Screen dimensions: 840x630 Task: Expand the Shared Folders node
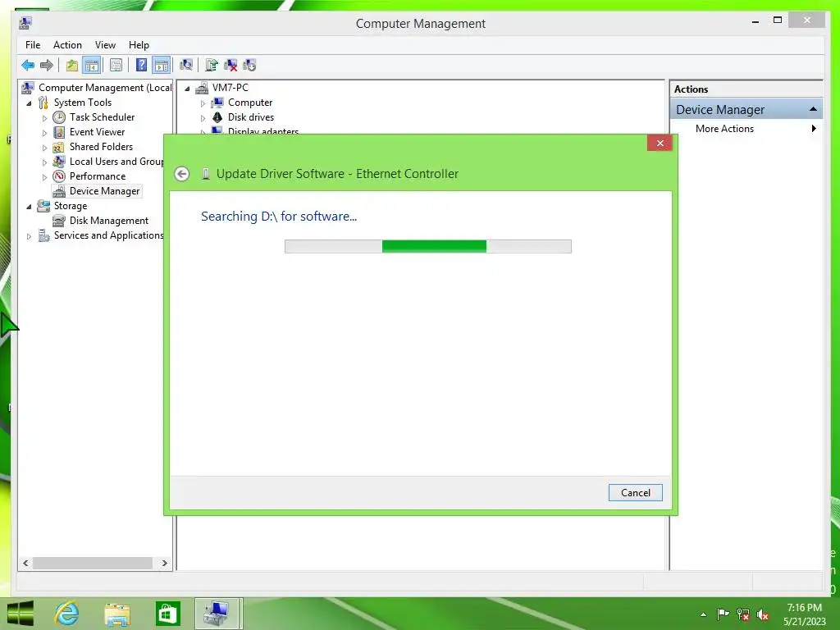pos(44,148)
